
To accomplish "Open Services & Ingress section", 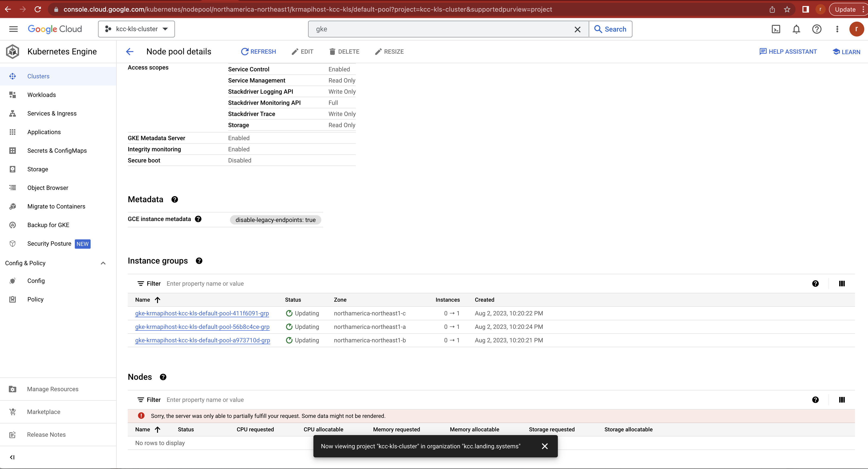I will click(52, 113).
